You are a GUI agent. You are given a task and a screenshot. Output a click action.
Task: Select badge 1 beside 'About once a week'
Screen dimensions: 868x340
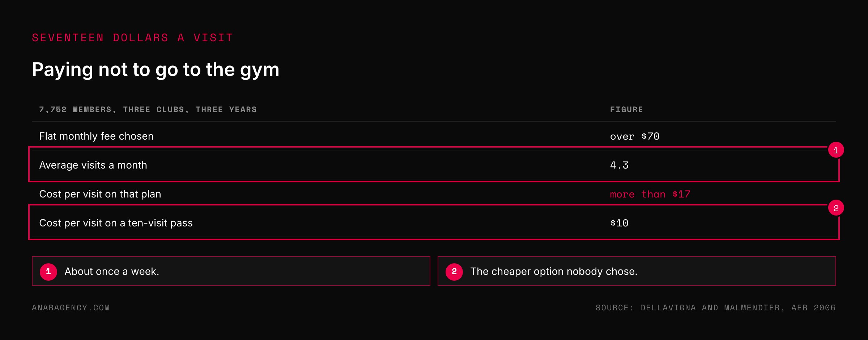[48, 272]
